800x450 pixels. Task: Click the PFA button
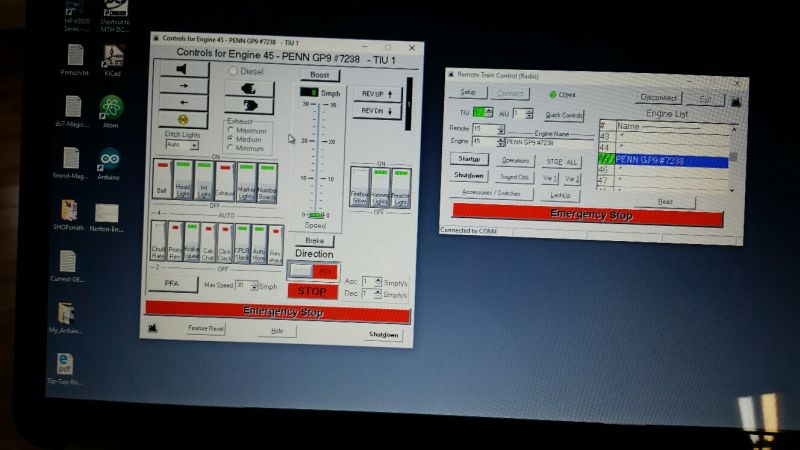[172, 283]
